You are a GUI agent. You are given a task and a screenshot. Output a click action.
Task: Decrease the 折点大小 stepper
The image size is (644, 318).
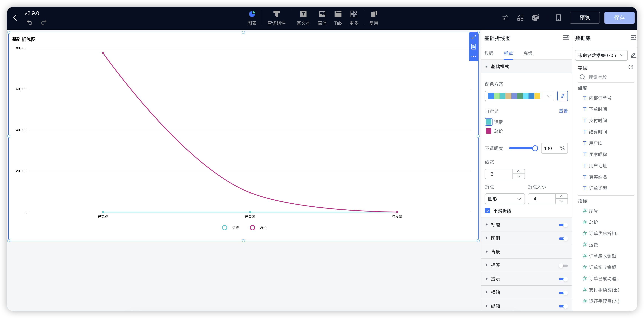tap(561, 202)
